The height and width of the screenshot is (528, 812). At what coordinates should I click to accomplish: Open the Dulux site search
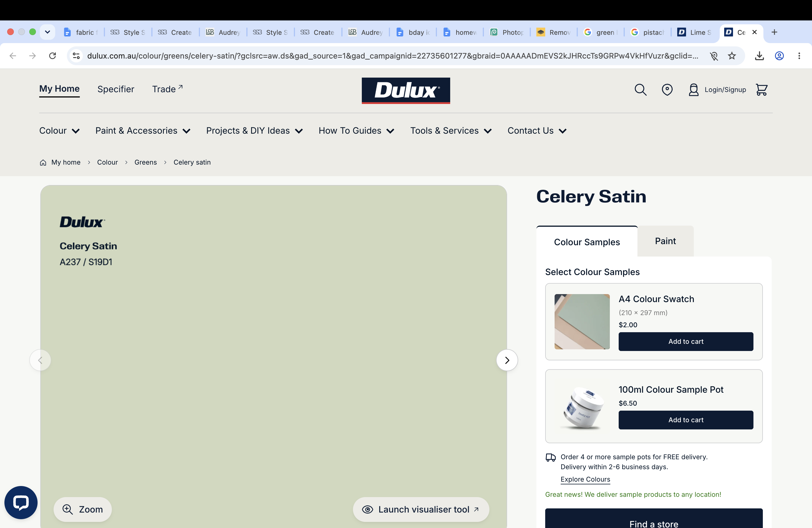pos(640,90)
